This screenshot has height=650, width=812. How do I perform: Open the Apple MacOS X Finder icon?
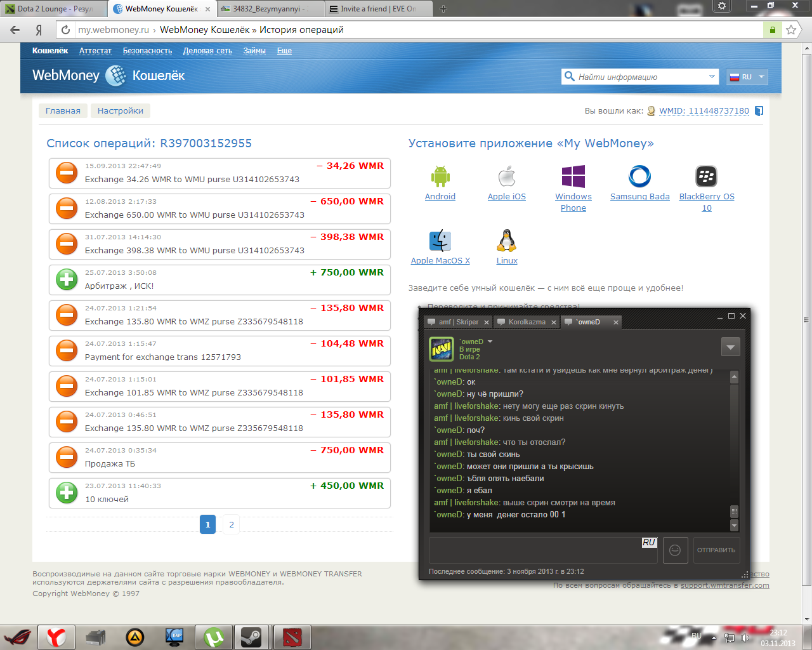(440, 241)
